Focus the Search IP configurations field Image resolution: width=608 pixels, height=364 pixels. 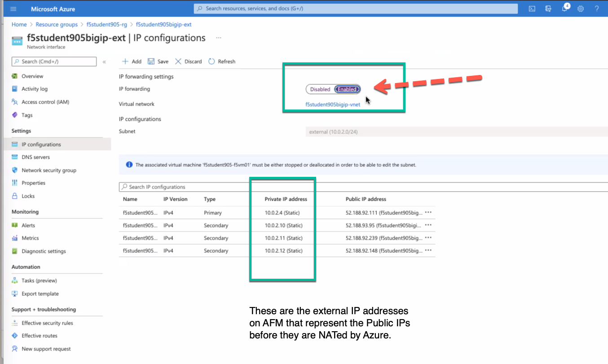click(363, 187)
